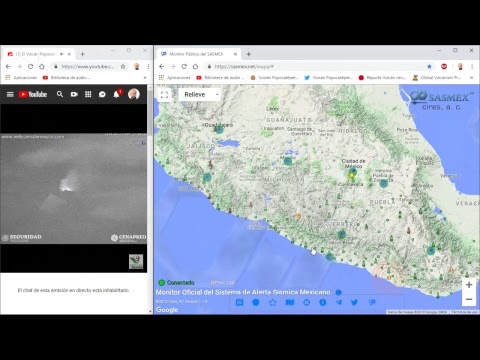Open Chrome menu in YouTube window
The image size is (480, 360).
click(148, 67)
